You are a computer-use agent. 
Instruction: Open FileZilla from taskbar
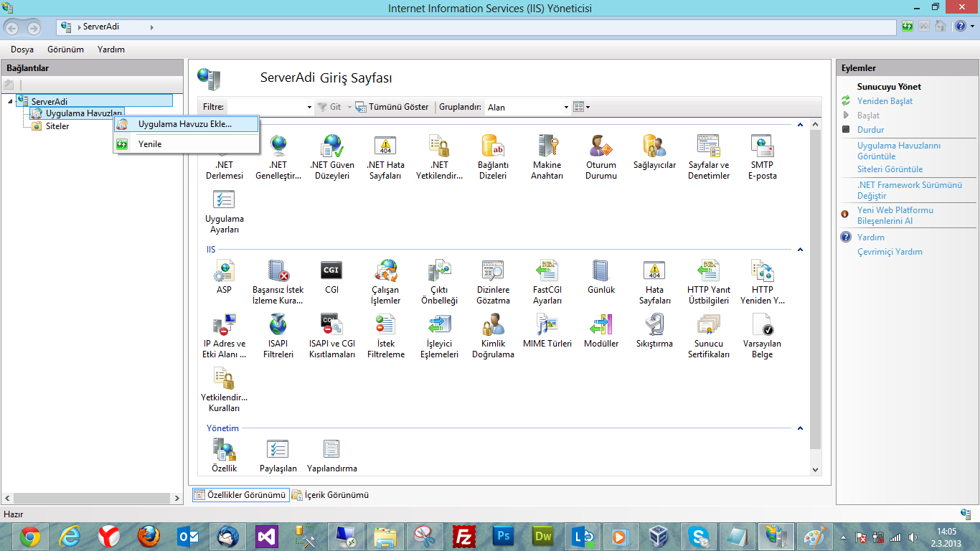click(x=465, y=536)
